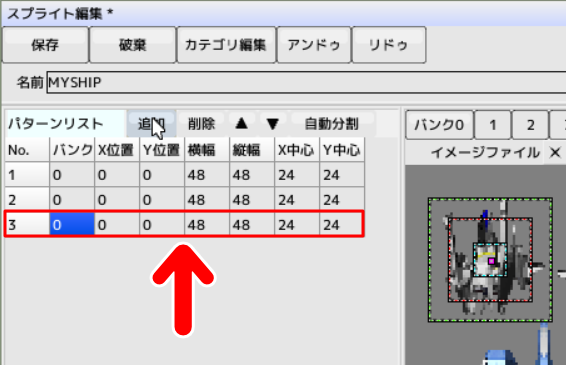Switch to bank tab 2
This screenshot has width=566, height=365.
coord(530,125)
